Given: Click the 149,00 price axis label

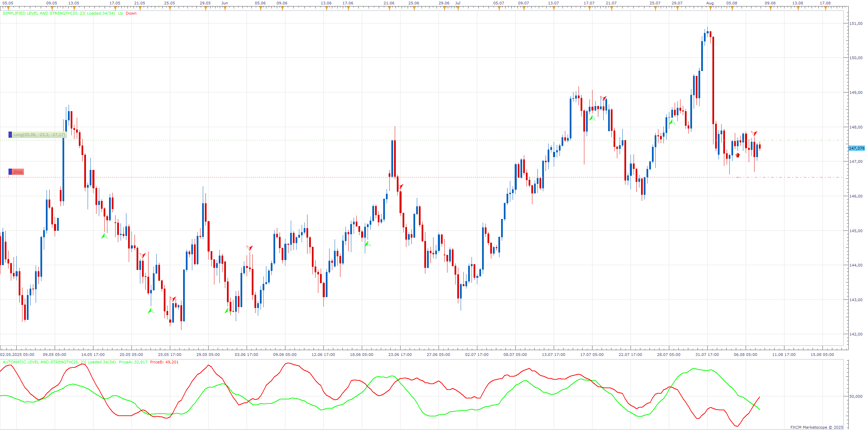Looking at the screenshot, I should [x=856, y=92].
